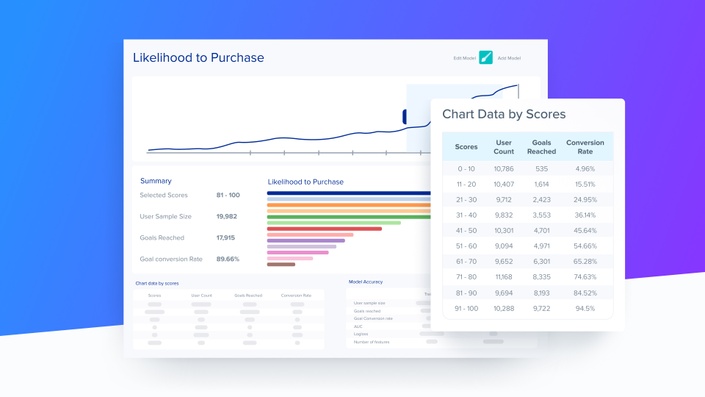Viewport: 705px width, 397px height.
Task: Grab the dark blue range handle on line chart
Action: tap(405, 116)
